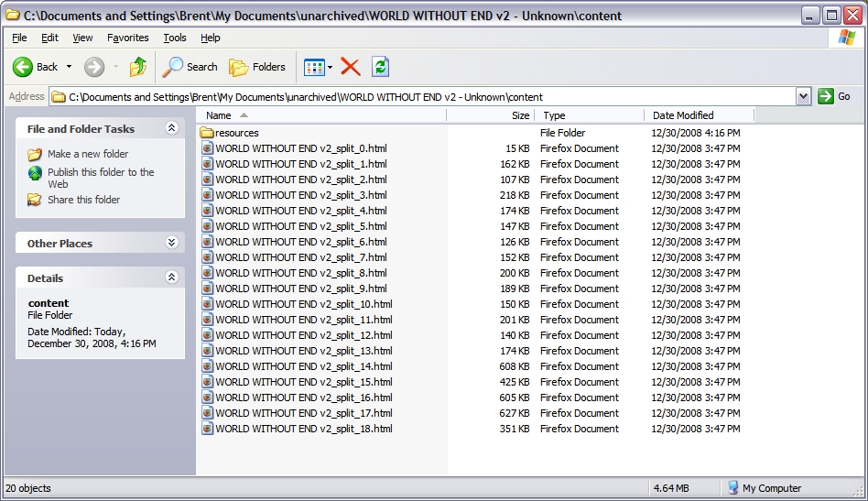Click the Forward arrow icon

(x=94, y=67)
